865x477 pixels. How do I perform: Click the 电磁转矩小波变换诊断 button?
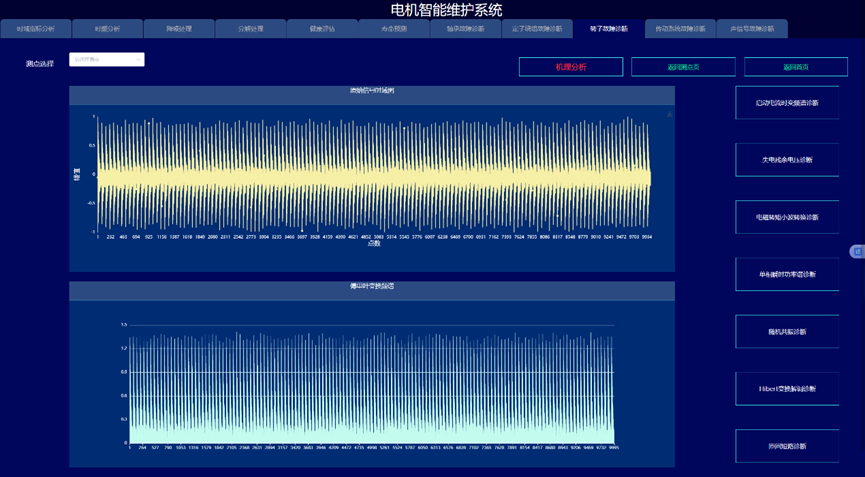click(x=787, y=217)
